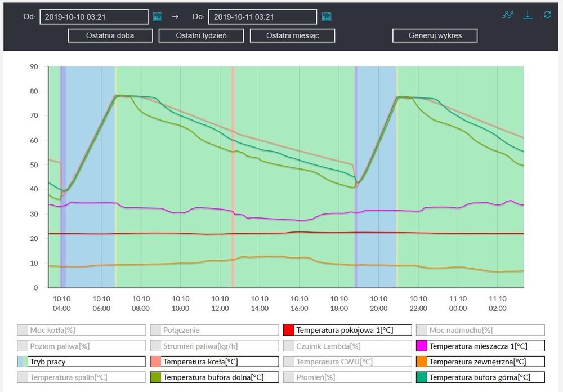
Task: Click the magenta Temperatura mieszacza 1 swatch
Action: coord(422,346)
